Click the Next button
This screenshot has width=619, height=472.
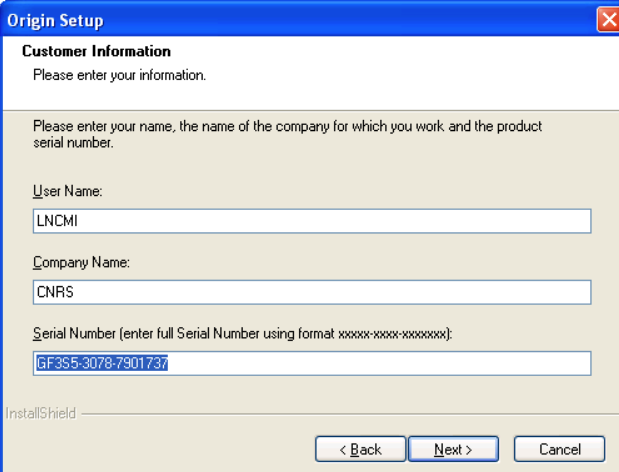(453, 449)
